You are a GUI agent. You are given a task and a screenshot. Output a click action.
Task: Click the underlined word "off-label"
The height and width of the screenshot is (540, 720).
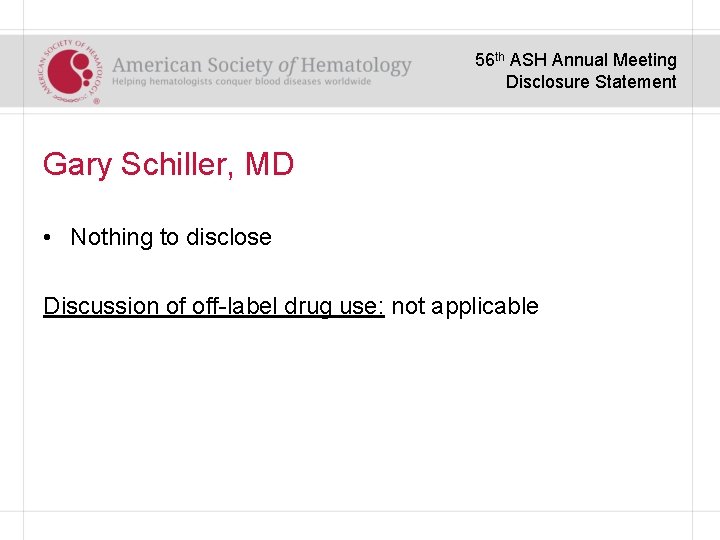pos(220,306)
